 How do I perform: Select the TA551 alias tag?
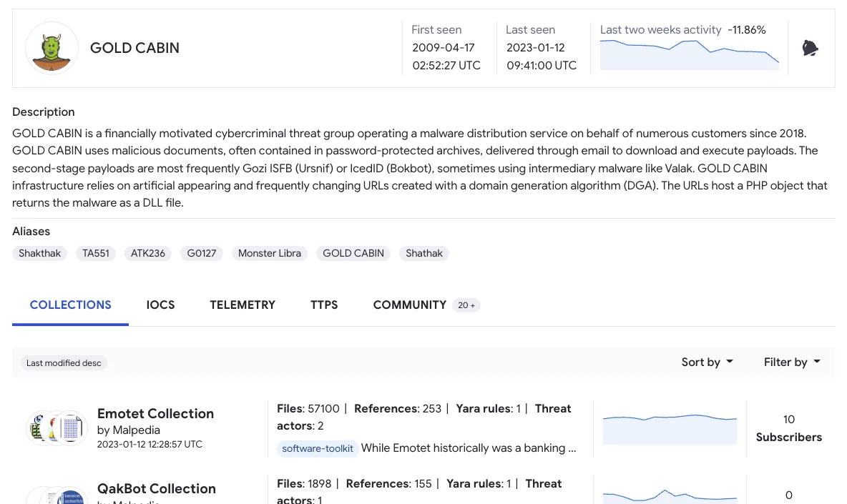pyautogui.click(x=96, y=253)
